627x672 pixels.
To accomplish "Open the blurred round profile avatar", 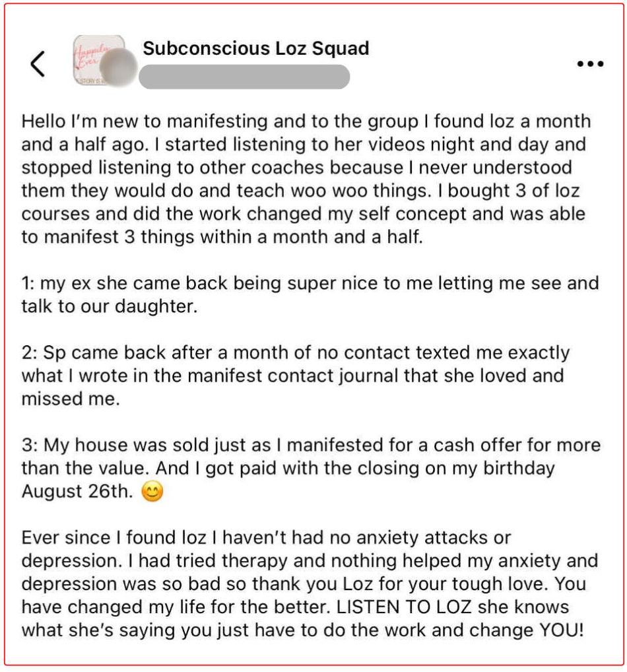I will pyautogui.click(x=119, y=67).
